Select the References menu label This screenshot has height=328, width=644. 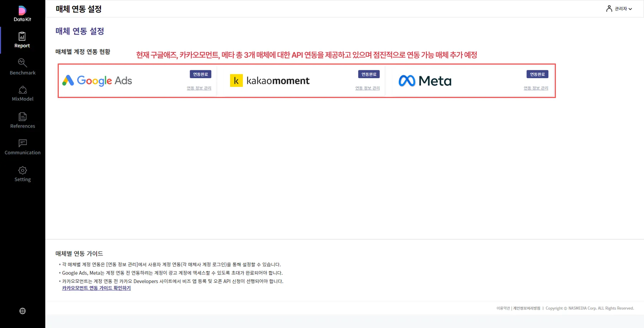click(x=23, y=126)
